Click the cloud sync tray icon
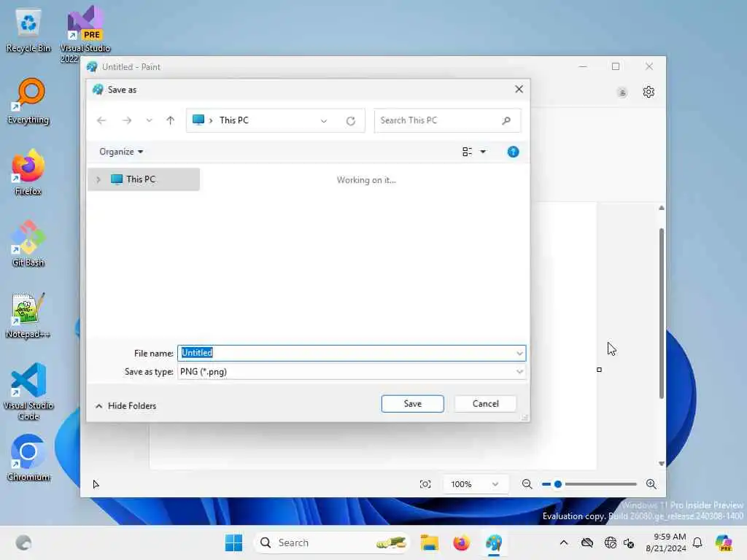This screenshot has width=747, height=560. point(587,542)
